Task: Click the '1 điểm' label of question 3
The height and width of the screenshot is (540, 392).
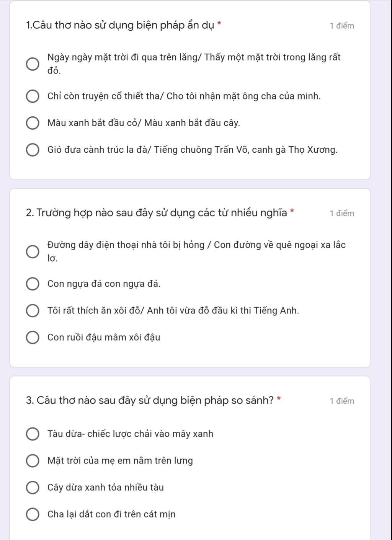Action: pos(342,401)
